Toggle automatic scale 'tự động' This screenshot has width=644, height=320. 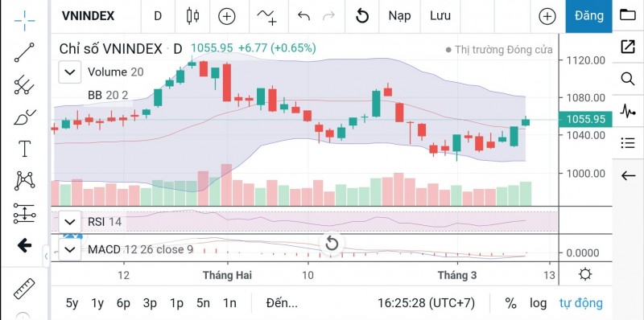[580, 304]
